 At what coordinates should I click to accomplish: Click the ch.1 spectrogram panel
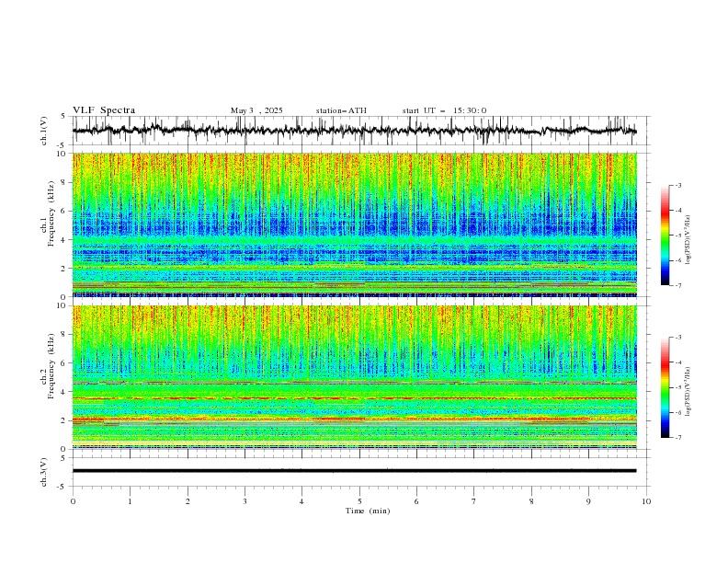point(354,224)
